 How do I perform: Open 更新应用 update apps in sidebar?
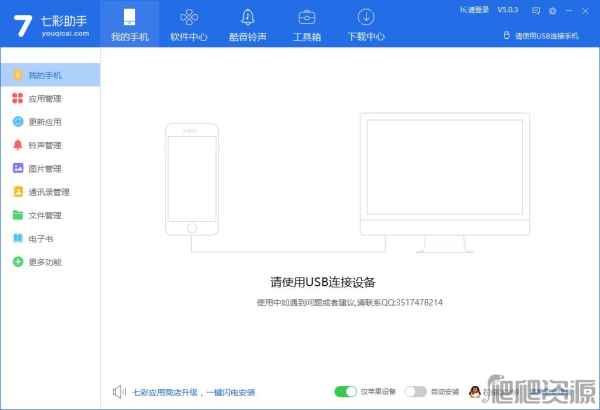[x=44, y=122]
